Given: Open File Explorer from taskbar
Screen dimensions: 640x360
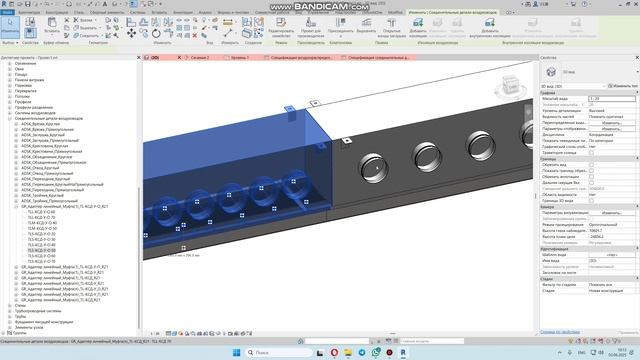Looking at the screenshot, I should point(348,352).
